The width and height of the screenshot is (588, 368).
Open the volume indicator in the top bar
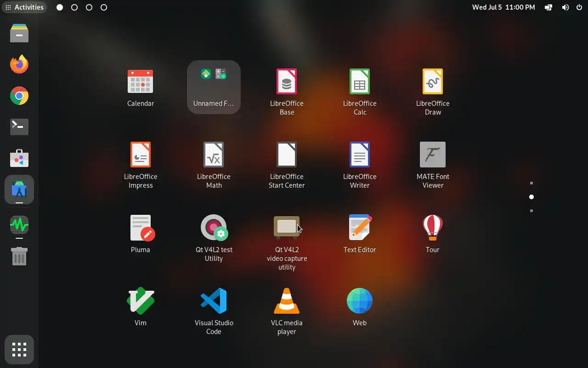pos(565,7)
